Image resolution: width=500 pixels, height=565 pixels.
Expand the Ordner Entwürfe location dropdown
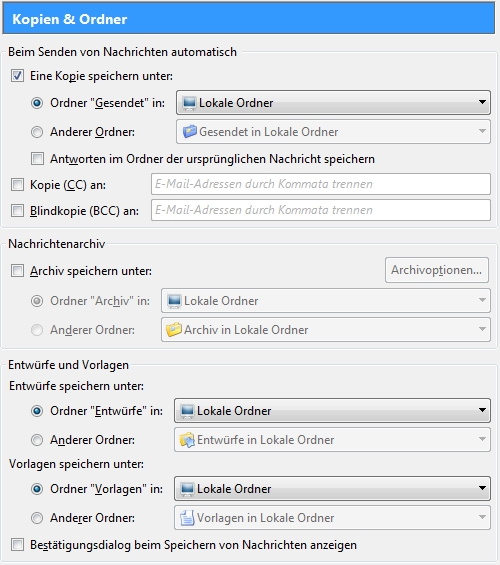[332, 410]
